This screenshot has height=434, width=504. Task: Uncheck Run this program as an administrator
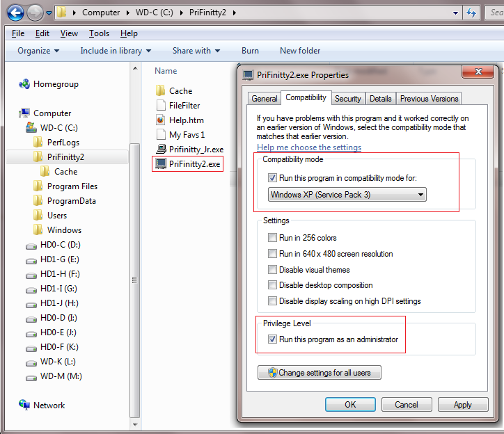point(272,339)
